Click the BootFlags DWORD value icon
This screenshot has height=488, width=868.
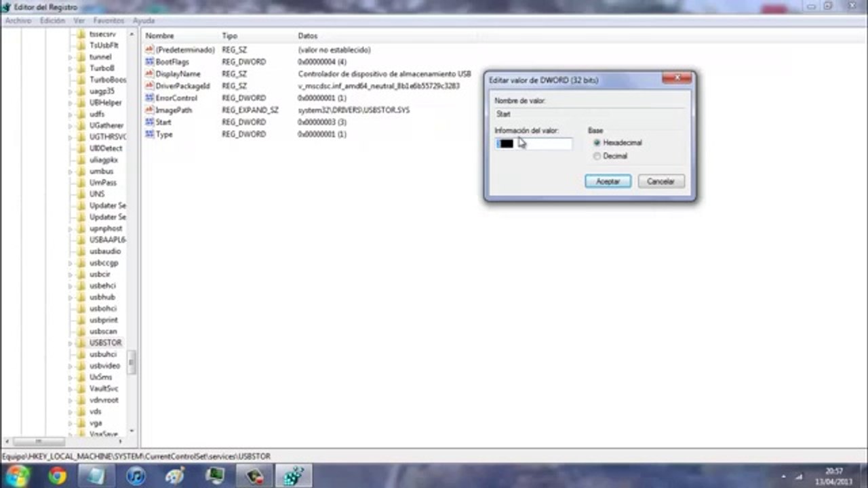tap(149, 62)
